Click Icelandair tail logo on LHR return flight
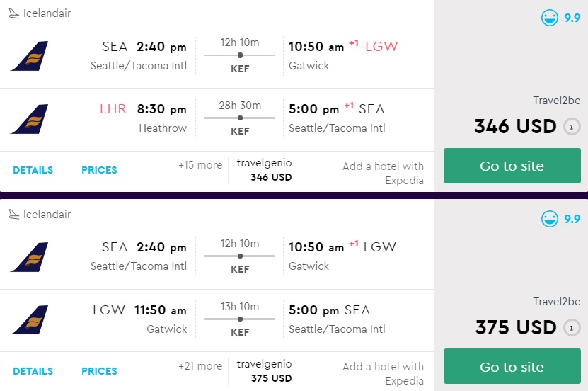This screenshot has height=391, width=588. (29, 119)
